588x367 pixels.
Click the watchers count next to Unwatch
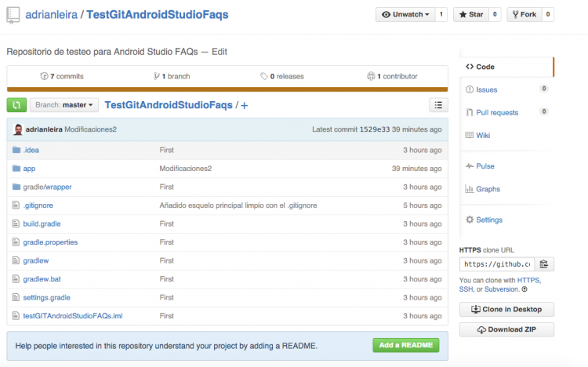[441, 15]
